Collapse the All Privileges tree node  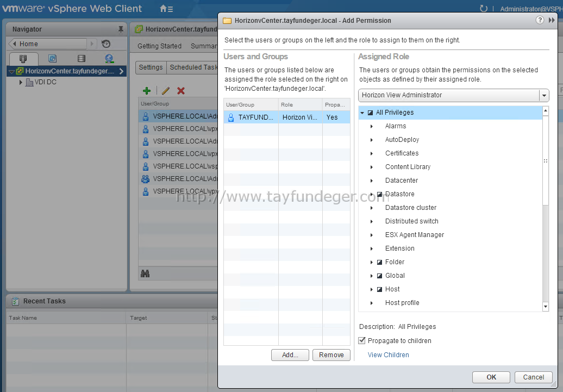click(362, 113)
